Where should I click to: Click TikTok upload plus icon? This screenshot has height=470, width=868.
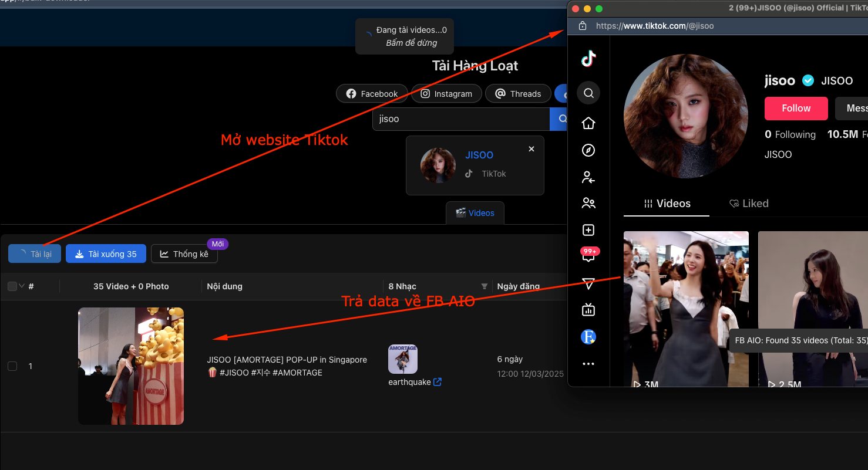coord(588,230)
